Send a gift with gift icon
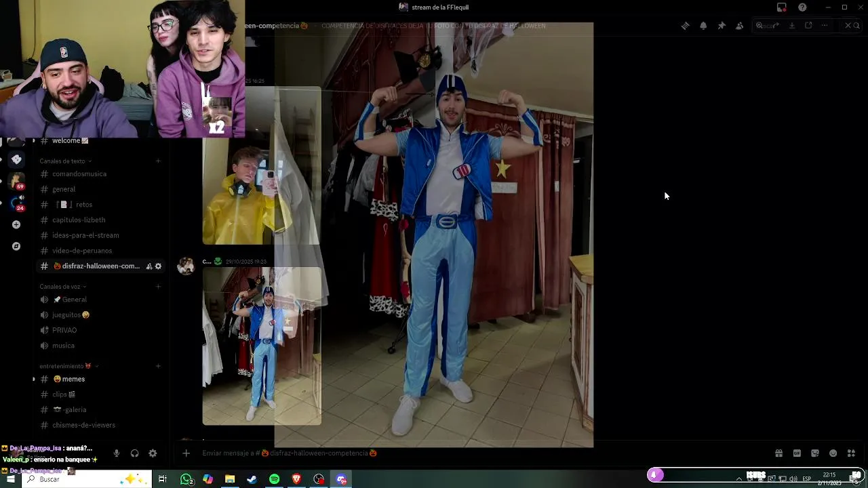868x488 pixels. click(779, 453)
